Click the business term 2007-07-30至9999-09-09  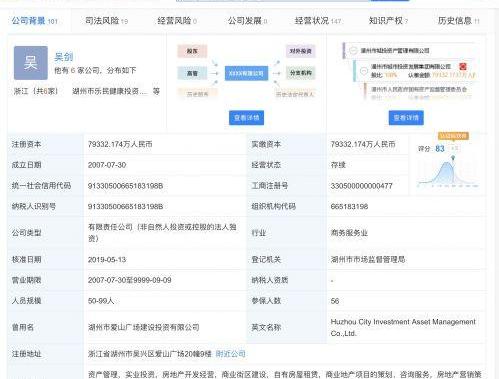coord(130,280)
